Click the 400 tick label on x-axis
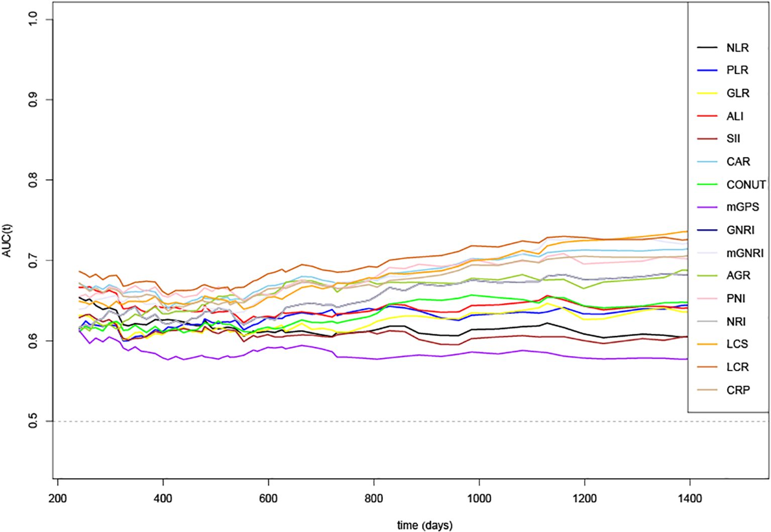The height and width of the screenshot is (532, 771). click(x=163, y=498)
